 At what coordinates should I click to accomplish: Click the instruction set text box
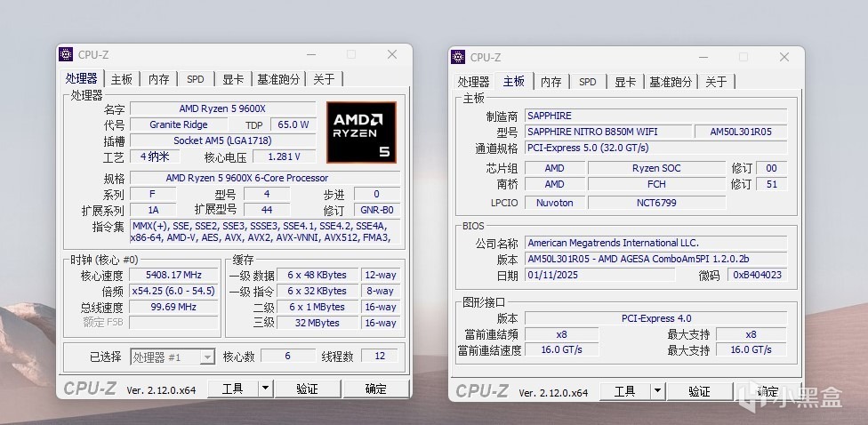265,232
